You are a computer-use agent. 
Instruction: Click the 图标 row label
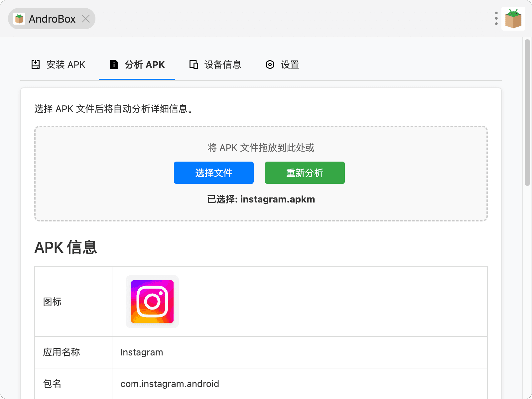52,302
